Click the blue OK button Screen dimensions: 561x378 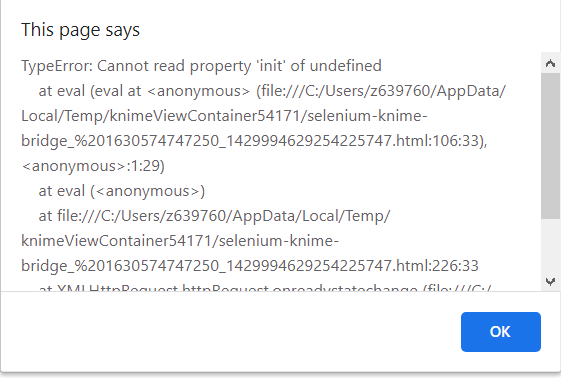[501, 332]
